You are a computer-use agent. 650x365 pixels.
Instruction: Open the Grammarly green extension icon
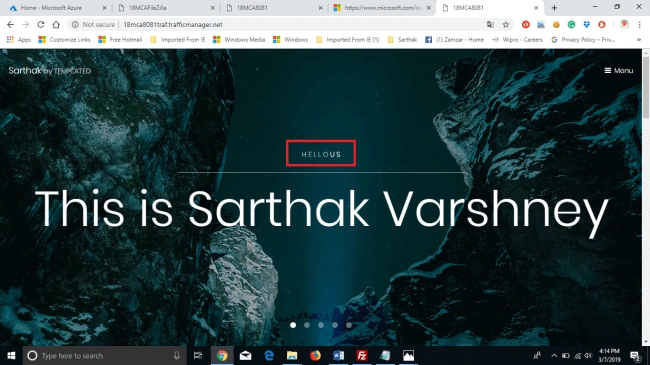(x=571, y=24)
